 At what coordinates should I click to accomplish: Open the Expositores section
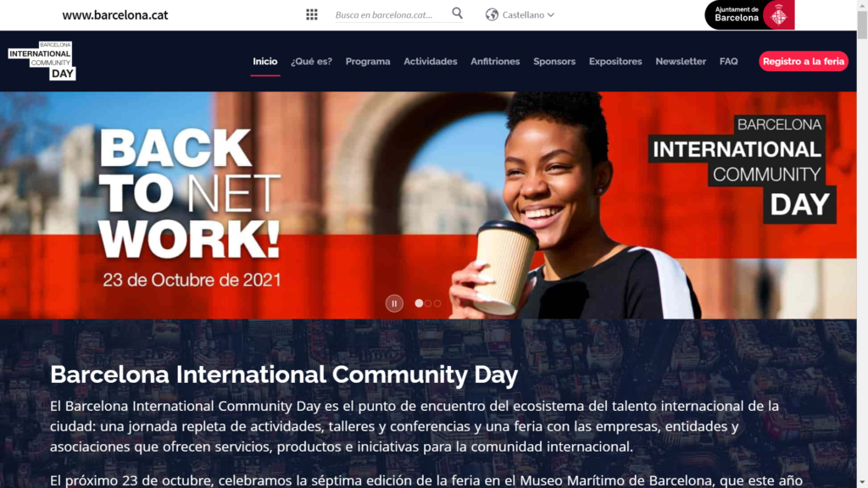coord(615,61)
